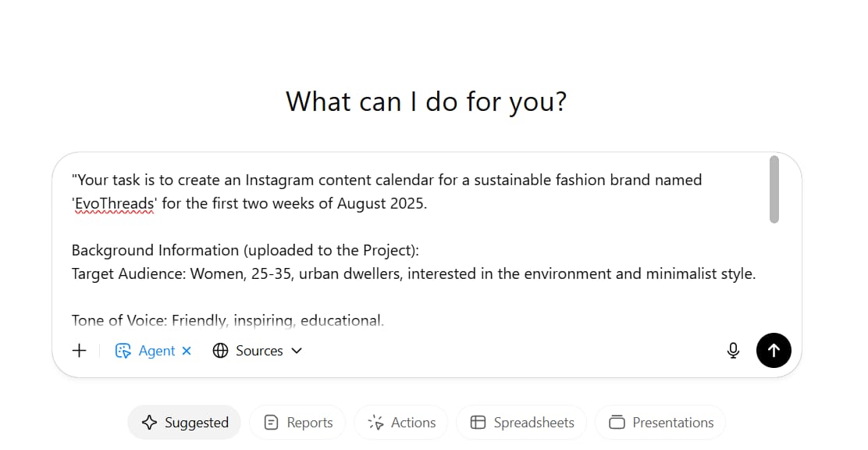Open the Reports category
The height and width of the screenshot is (450, 868).
[297, 423]
